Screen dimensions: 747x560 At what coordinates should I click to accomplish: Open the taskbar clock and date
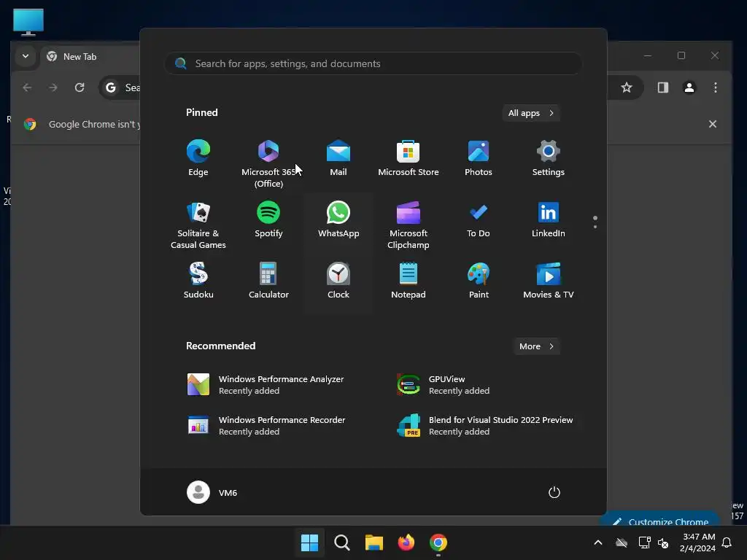[x=697, y=542]
